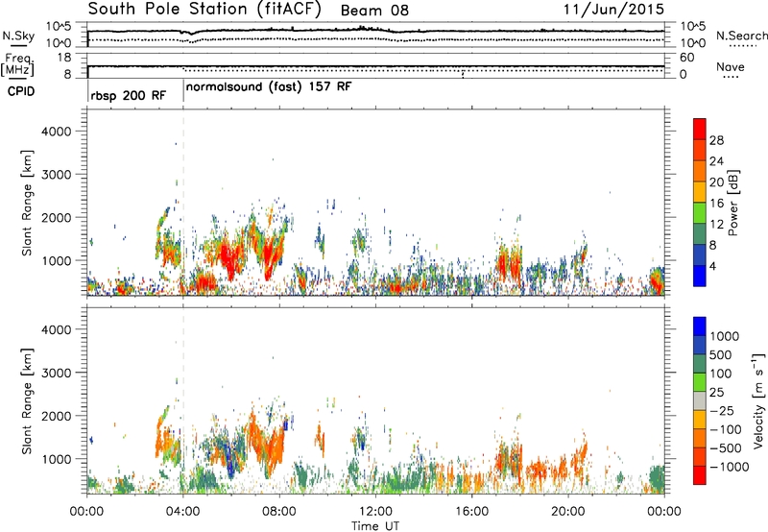
Task: Click the 'Time UT' axis title
Action: click(375, 526)
